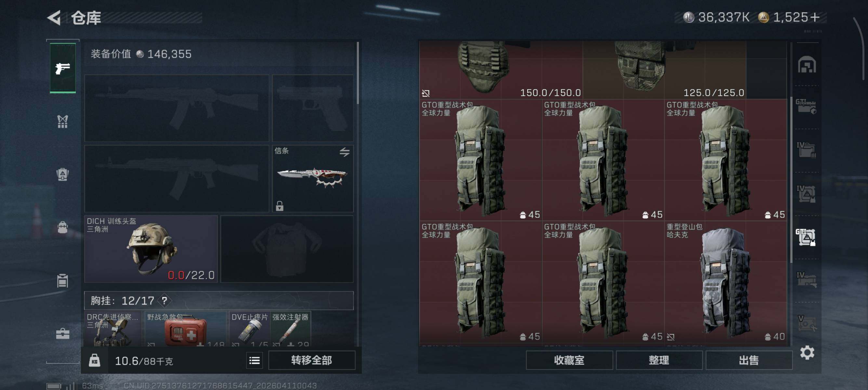Select the home storage icon on right sidebar
868x390 pixels.
(x=807, y=65)
